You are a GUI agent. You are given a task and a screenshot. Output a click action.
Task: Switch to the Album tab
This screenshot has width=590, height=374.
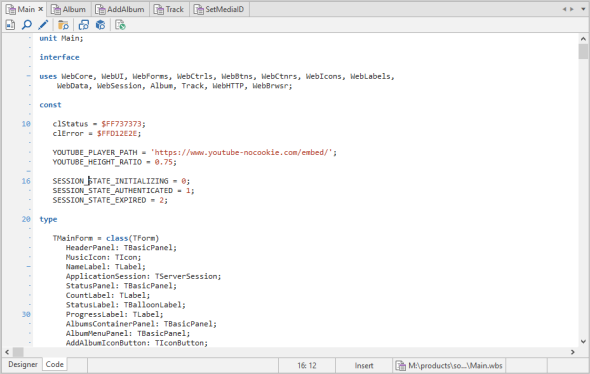[68, 9]
